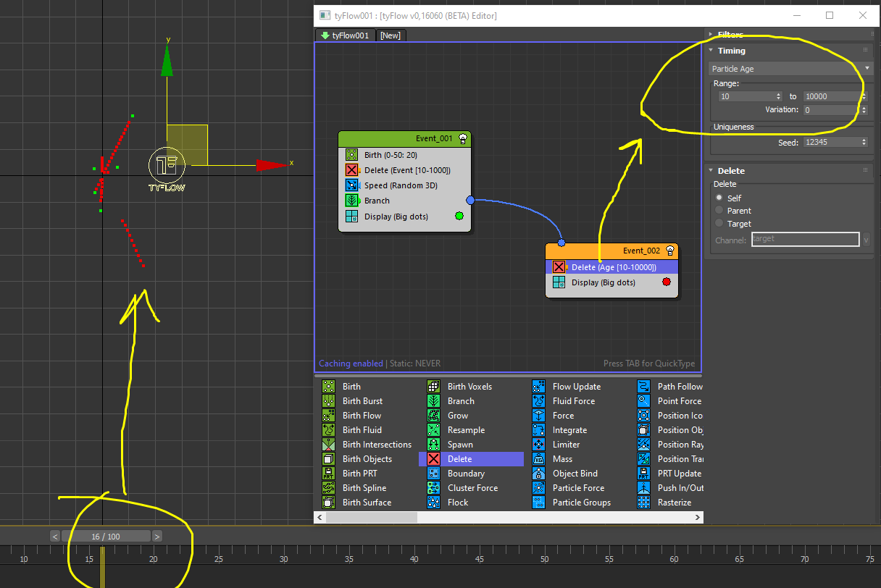The width and height of the screenshot is (881, 588).
Task: Switch to the [New] flow tab
Action: (391, 35)
